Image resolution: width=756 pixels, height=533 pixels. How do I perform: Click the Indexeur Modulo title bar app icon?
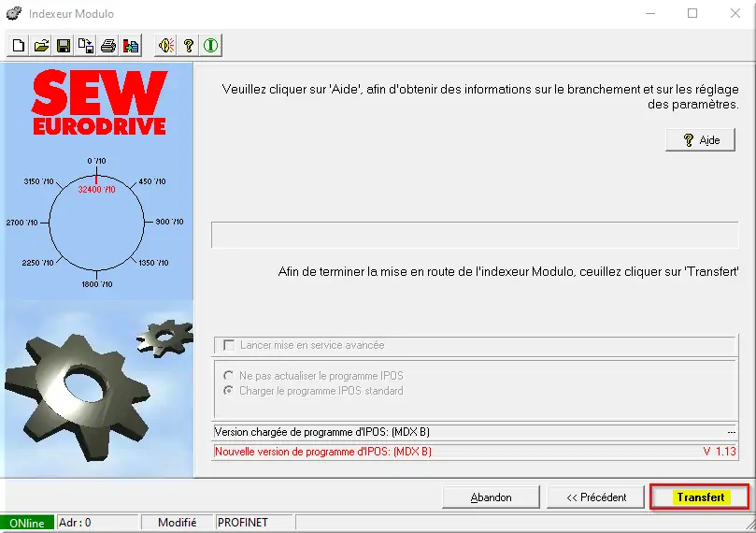coord(14,13)
